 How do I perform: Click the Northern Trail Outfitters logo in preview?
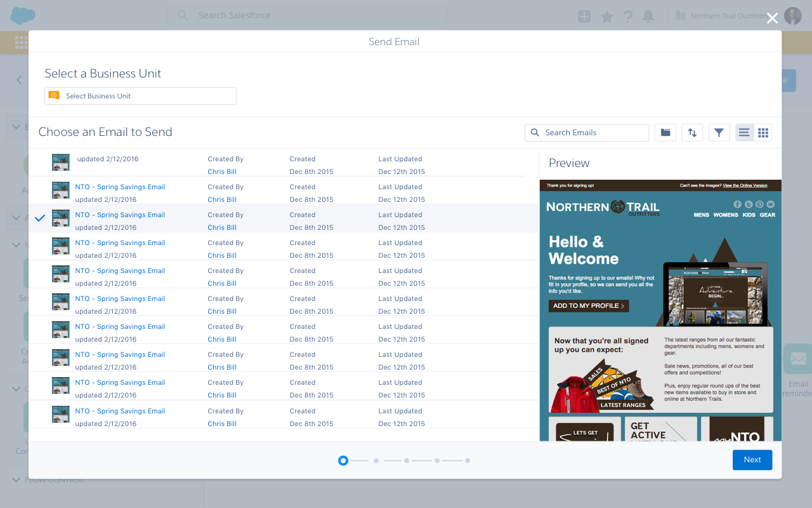(x=603, y=208)
